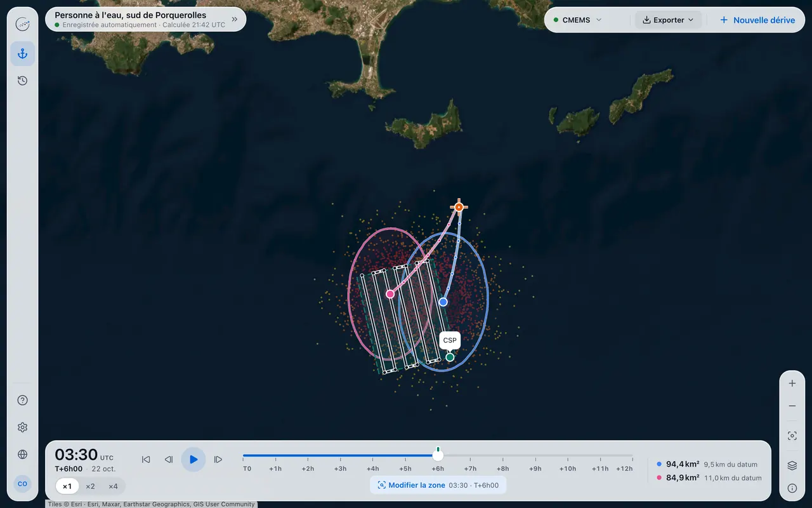Jump to +7h on the timeline
Viewport: 812px width, 508px height.
click(470, 469)
